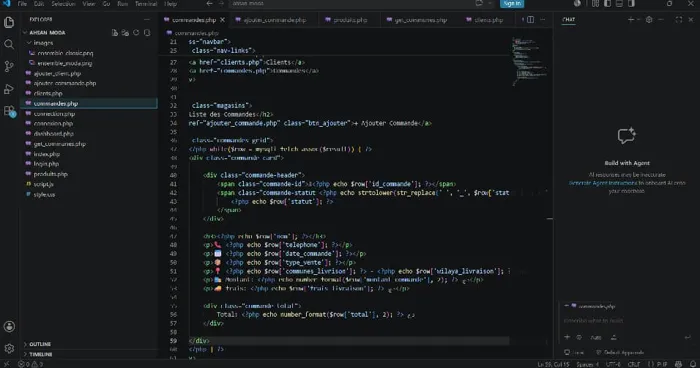Open the Source Control view
The image size is (700, 368).
9,67
